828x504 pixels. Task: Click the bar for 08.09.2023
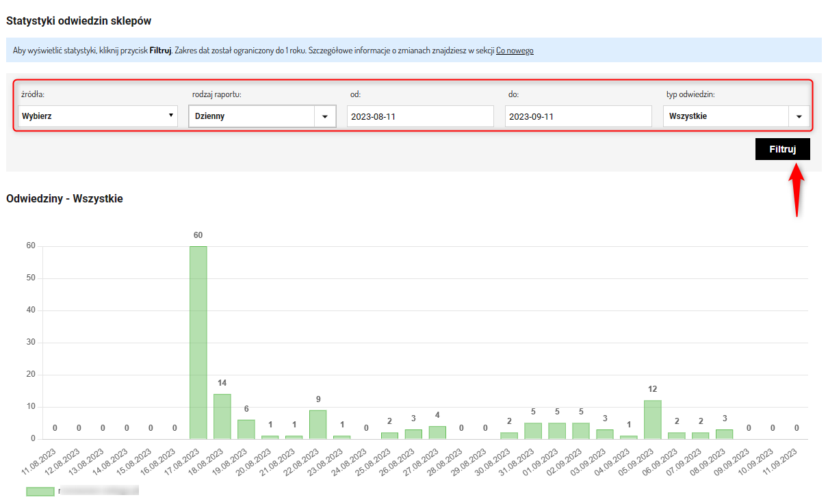[724, 434]
